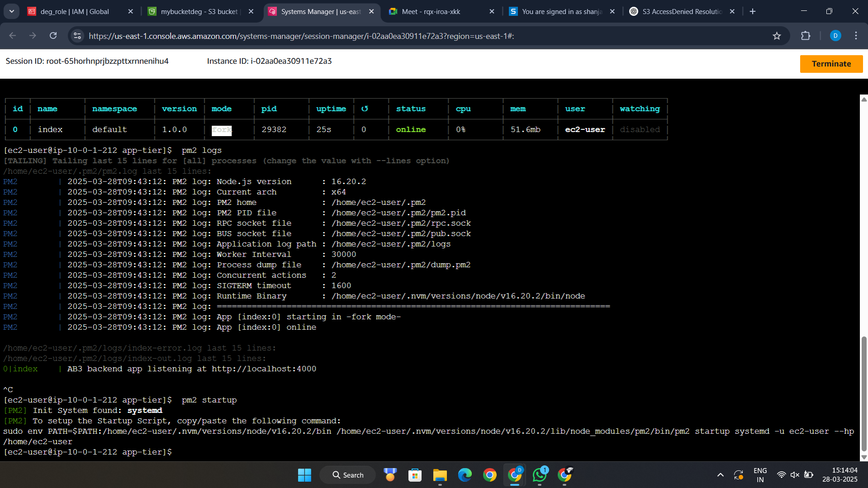View site information icon in address bar
Screen dimensions: 868x488
pyautogui.click(x=77, y=36)
